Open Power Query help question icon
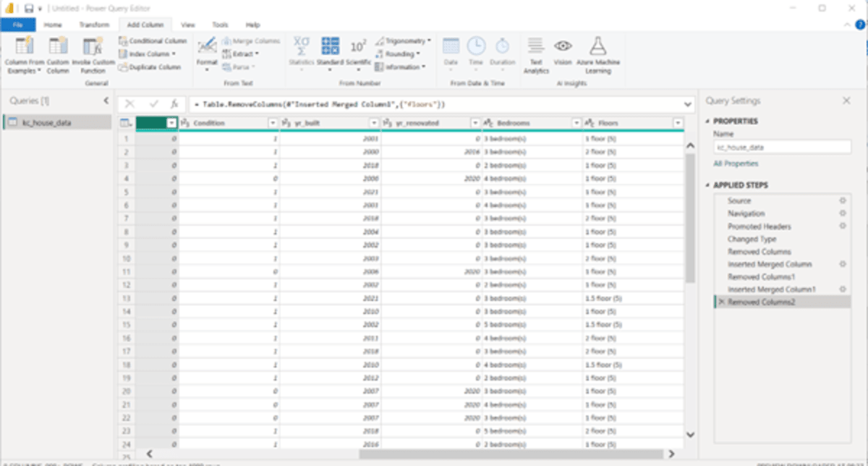The width and height of the screenshot is (868, 466). pyautogui.click(x=859, y=25)
